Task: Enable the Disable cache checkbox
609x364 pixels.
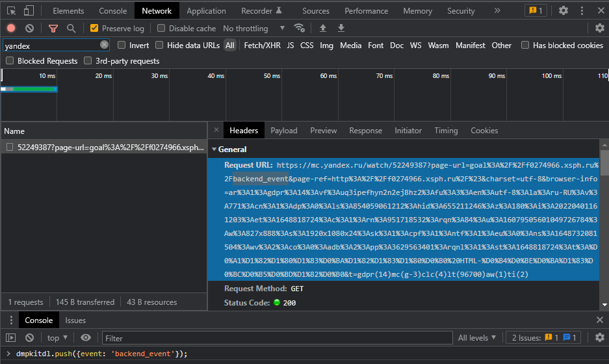Action: click(161, 28)
